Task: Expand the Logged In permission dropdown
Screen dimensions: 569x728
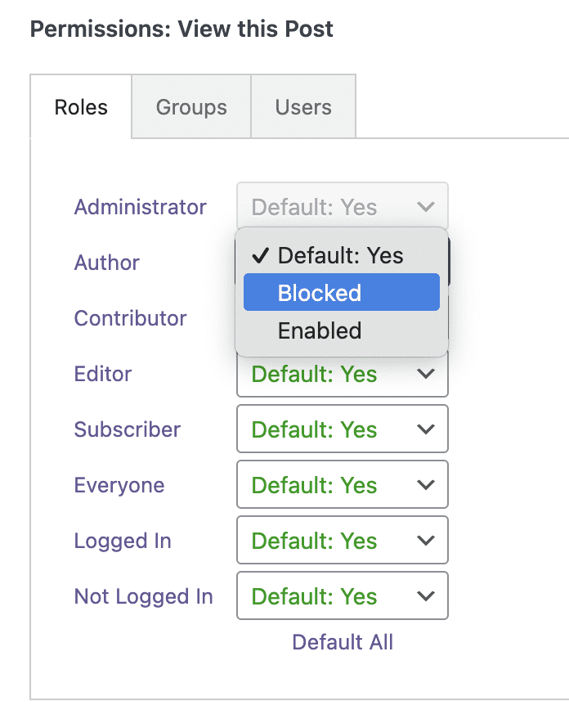Action: [x=342, y=541]
